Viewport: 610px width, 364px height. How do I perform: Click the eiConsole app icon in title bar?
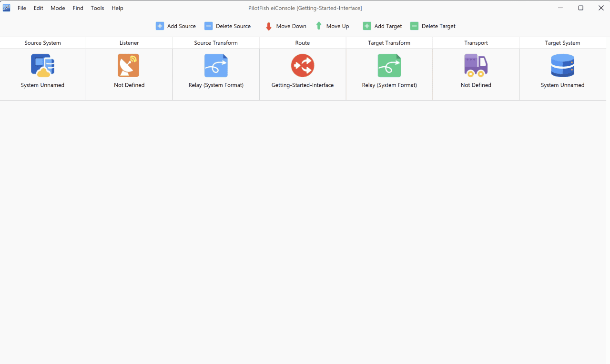pyautogui.click(x=7, y=8)
